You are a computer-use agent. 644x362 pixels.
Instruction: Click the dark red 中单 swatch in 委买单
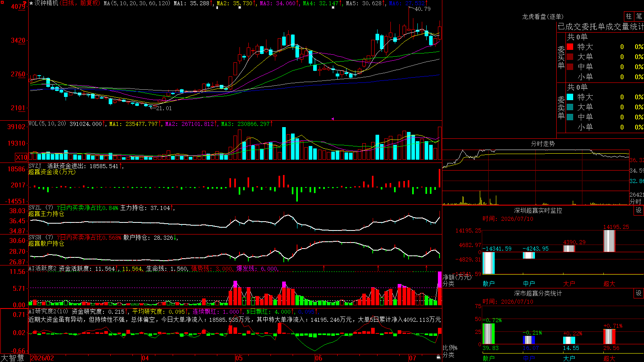pos(570,67)
